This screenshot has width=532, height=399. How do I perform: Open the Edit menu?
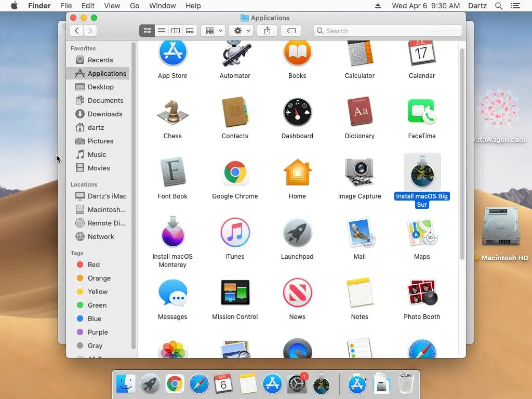(x=88, y=6)
